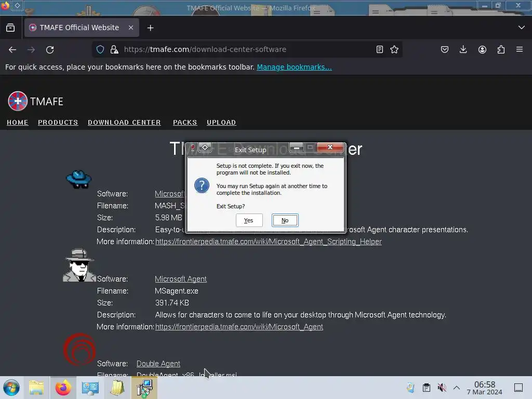532x399 pixels.
Task: Click the TMAFE logo icon
Action: 18,101
